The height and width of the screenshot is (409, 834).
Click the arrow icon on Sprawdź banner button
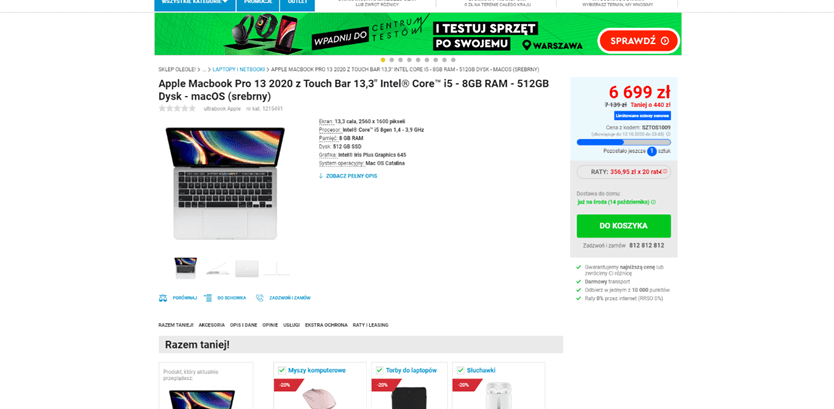point(664,41)
